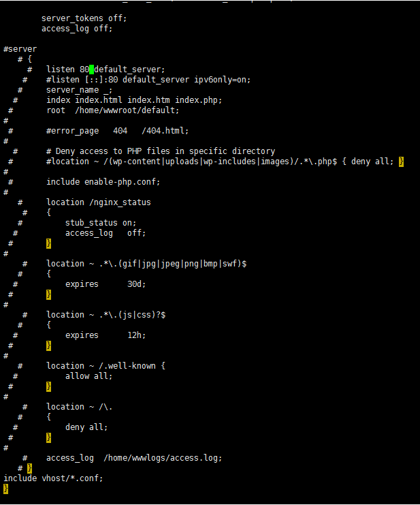
Task: Click the #listen [::]:80 ipv6only line
Action: (148, 80)
